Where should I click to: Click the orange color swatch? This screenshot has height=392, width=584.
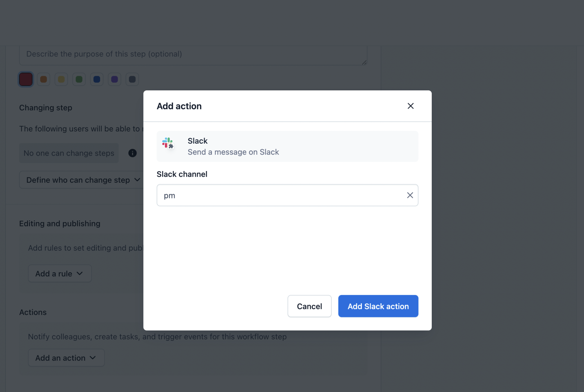pos(43,79)
